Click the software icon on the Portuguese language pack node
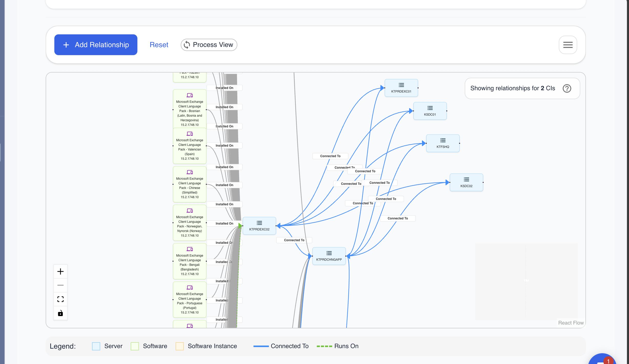The height and width of the screenshot is (364, 629). click(190, 287)
